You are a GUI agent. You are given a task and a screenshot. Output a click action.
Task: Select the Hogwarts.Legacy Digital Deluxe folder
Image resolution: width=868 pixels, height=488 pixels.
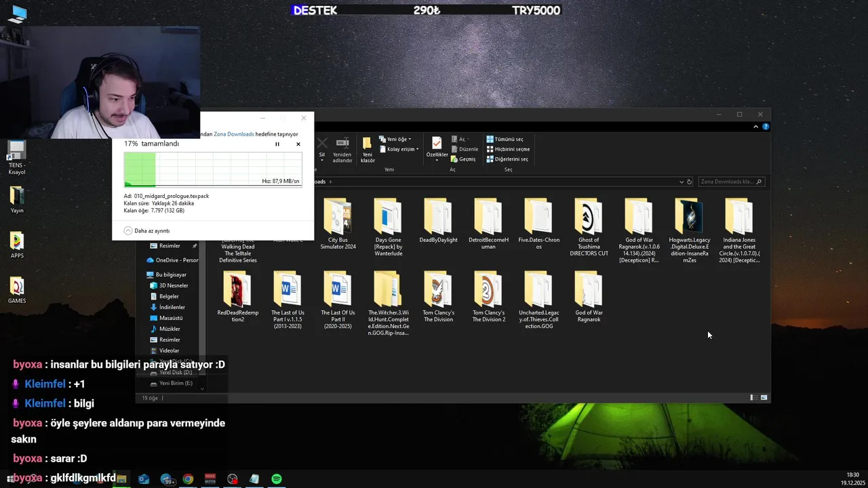coord(689,230)
